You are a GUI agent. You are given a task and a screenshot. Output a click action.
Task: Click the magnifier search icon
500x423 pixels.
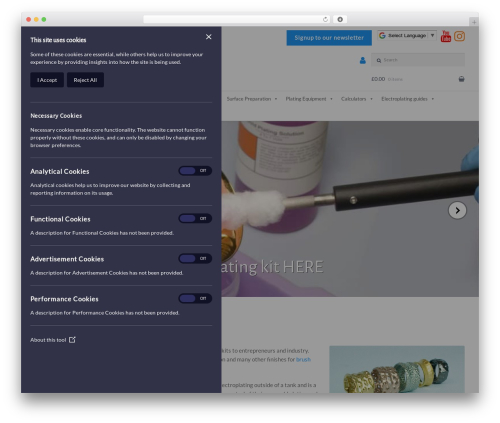tap(379, 60)
